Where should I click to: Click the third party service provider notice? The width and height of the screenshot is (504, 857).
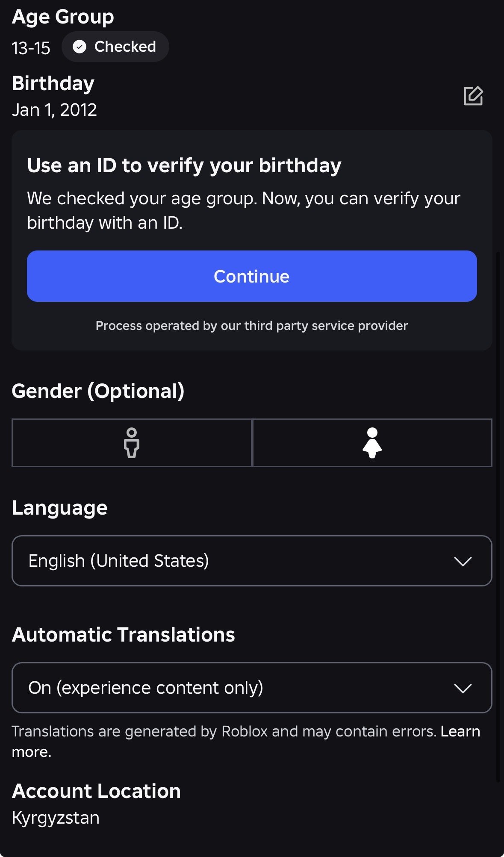(x=252, y=326)
